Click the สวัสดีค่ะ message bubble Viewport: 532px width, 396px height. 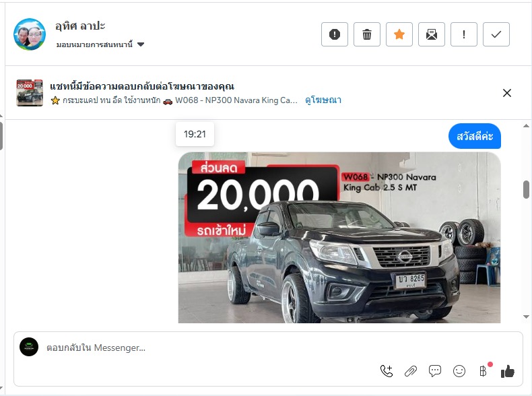[x=475, y=136]
